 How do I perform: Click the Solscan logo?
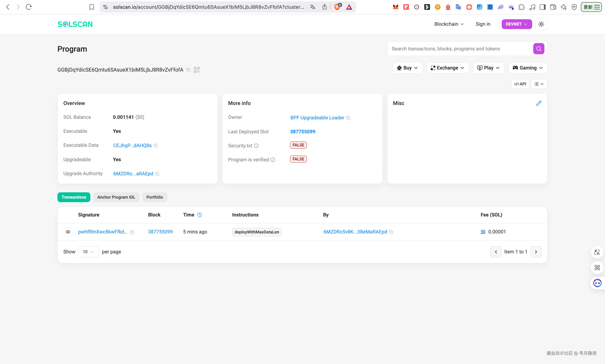[x=75, y=24]
